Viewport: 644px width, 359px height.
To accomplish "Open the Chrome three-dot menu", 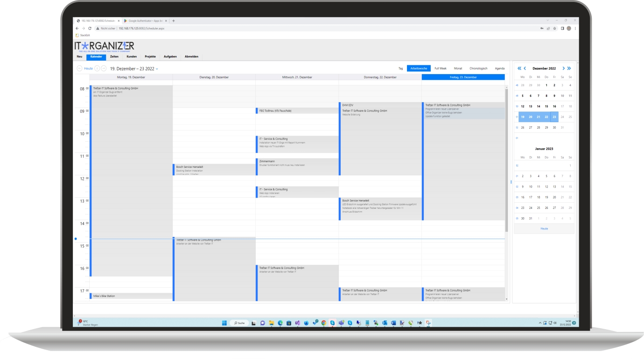I will coord(575,28).
